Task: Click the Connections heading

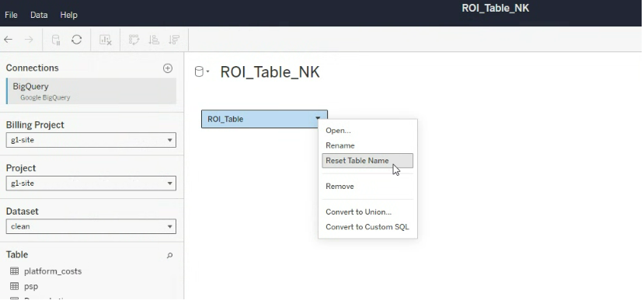Action: pyautogui.click(x=32, y=68)
